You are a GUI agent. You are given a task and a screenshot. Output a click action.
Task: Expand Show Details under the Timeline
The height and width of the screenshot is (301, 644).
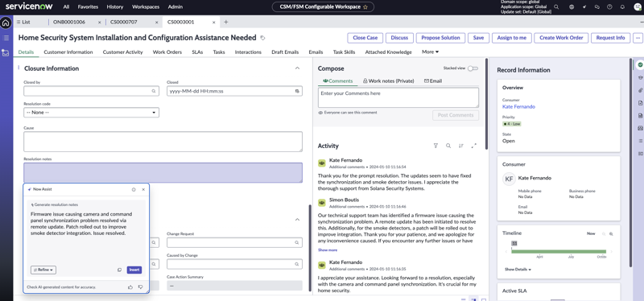[x=518, y=270]
